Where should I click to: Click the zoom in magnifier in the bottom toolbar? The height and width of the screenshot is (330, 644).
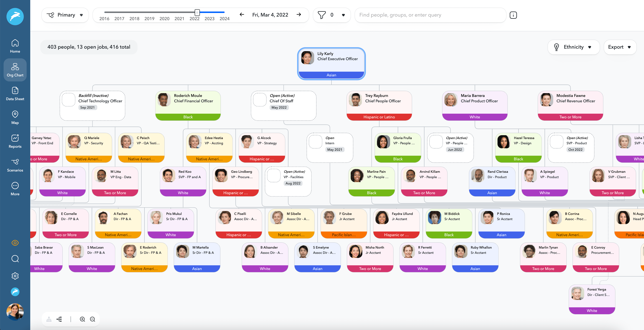click(x=82, y=319)
